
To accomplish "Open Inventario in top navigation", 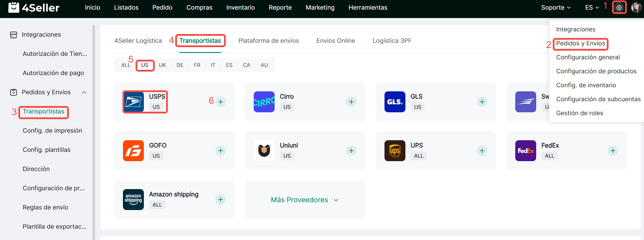I will point(240,8).
